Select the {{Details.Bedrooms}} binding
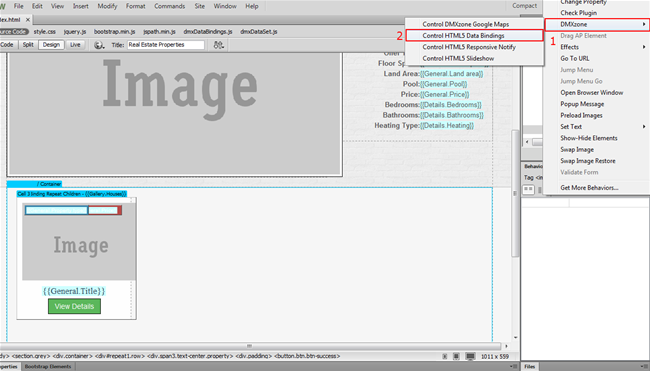Screen dimensions: 650x371 (451, 105)
